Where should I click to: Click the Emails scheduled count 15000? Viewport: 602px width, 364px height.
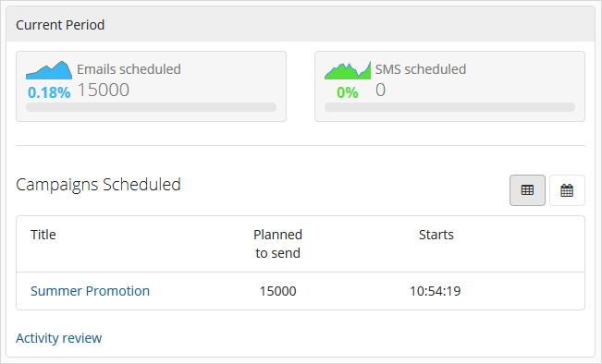pyautogui.click(x=104, y=91)
